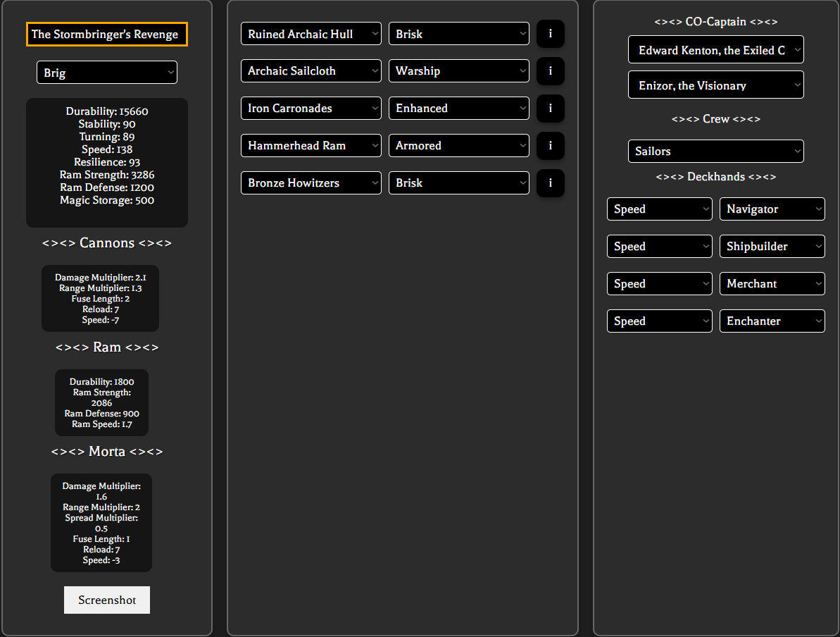The height and width of the screenshot is (637, 840).
Task: Click the Cannons section heading
Action: (107, 243)
